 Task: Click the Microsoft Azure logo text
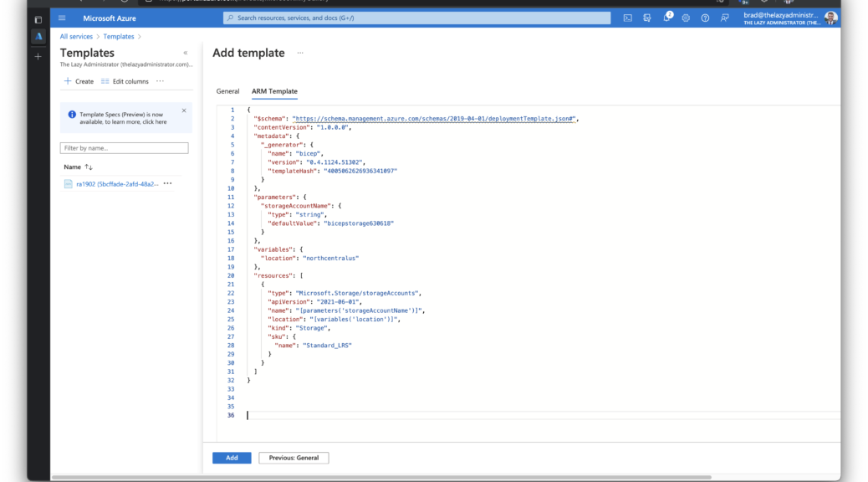110,18
